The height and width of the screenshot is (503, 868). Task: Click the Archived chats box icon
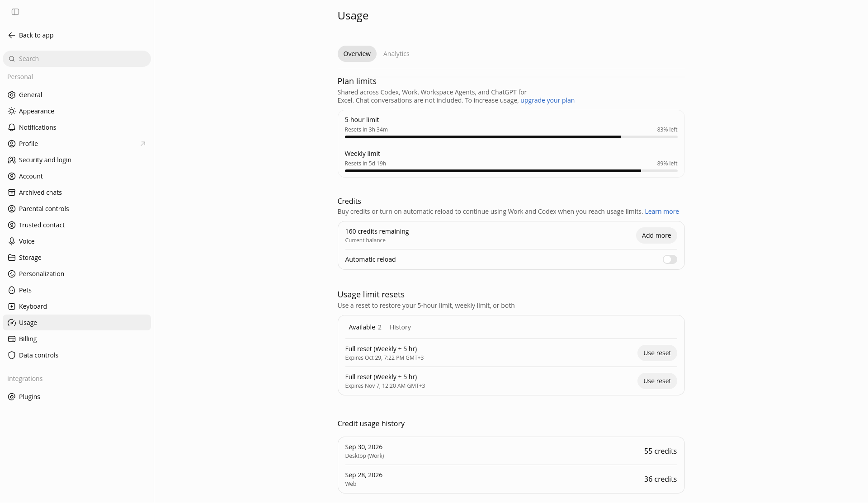click(x=12, y=193)
